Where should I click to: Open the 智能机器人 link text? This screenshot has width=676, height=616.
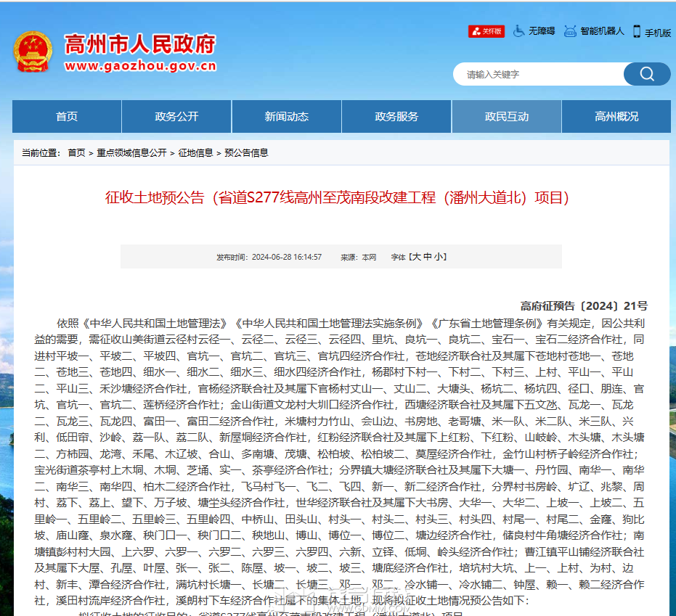point(602,31)
